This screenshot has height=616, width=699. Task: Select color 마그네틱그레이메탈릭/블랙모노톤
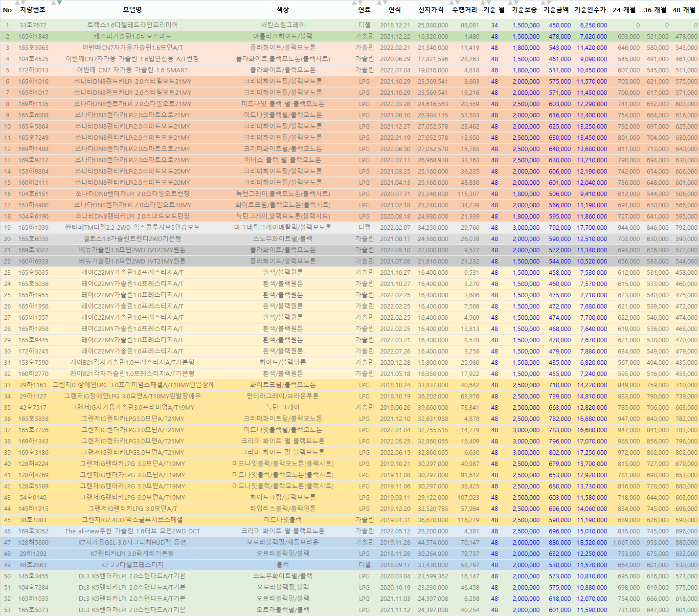[283, 227]
